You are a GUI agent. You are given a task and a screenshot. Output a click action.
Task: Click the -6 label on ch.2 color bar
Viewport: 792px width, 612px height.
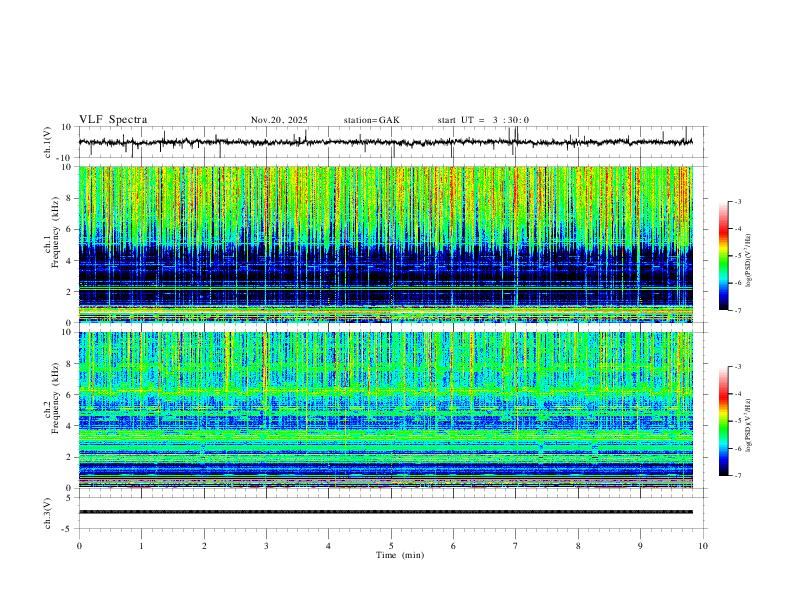[737, 448]
